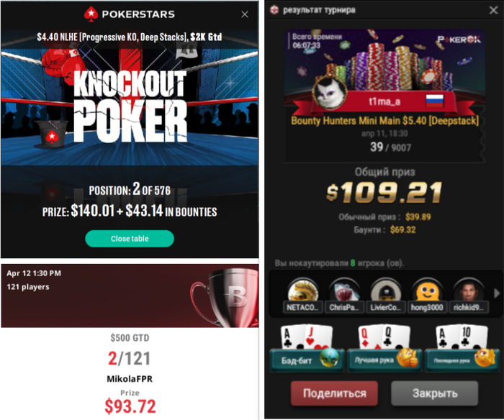Screen dimensions: 504x420
Task: Close the PokerStars knockout result popup
Action: point(245,14)
